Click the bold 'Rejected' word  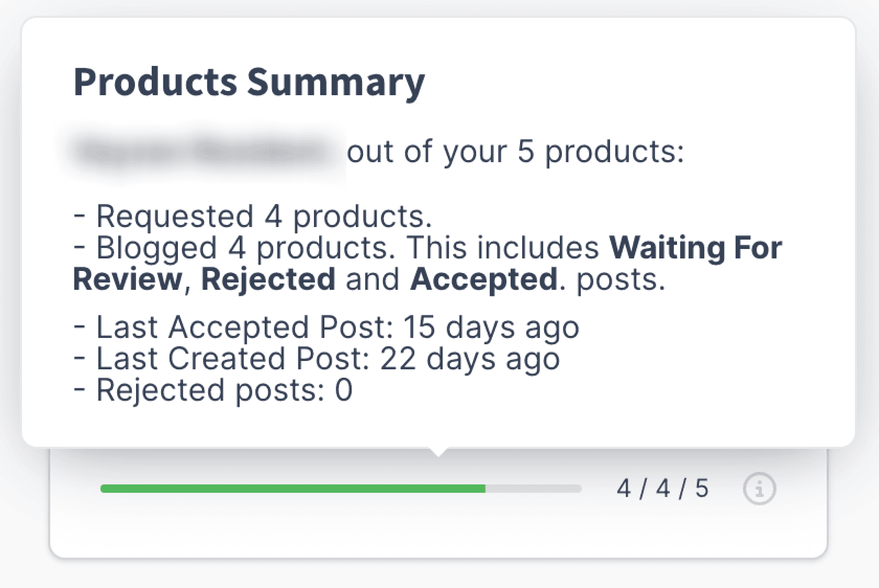coord(268,279)
